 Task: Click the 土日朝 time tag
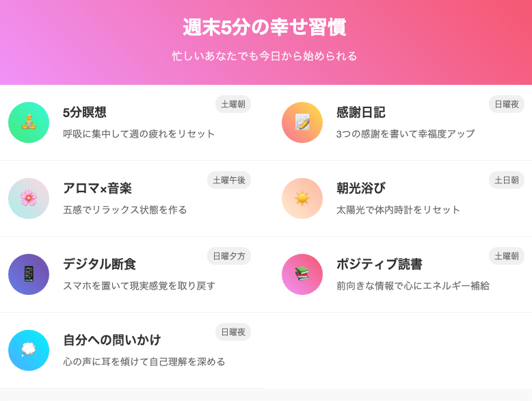point(507,180)
